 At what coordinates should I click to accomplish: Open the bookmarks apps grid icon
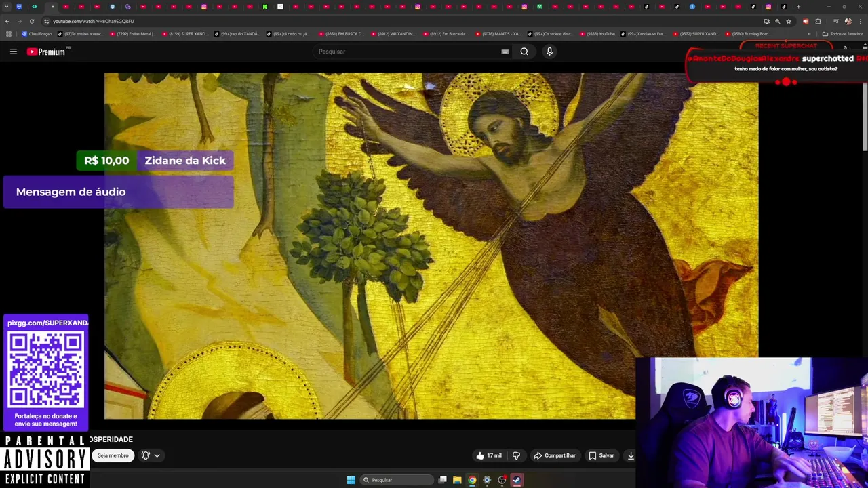point(8,34)
